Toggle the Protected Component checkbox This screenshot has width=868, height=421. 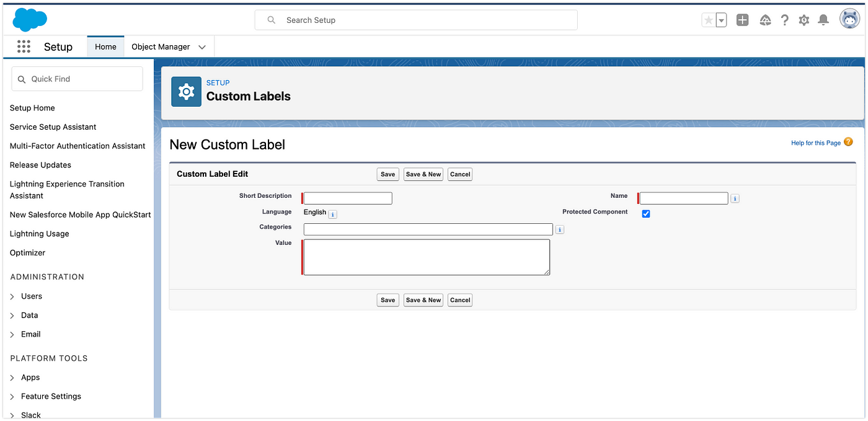pyautogui.click(x=646, y=213)
